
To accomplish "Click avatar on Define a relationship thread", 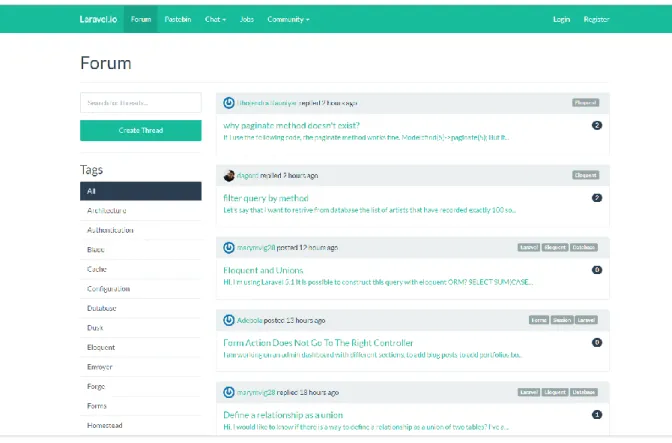I will pyautogui.click(x=229, y=392).
